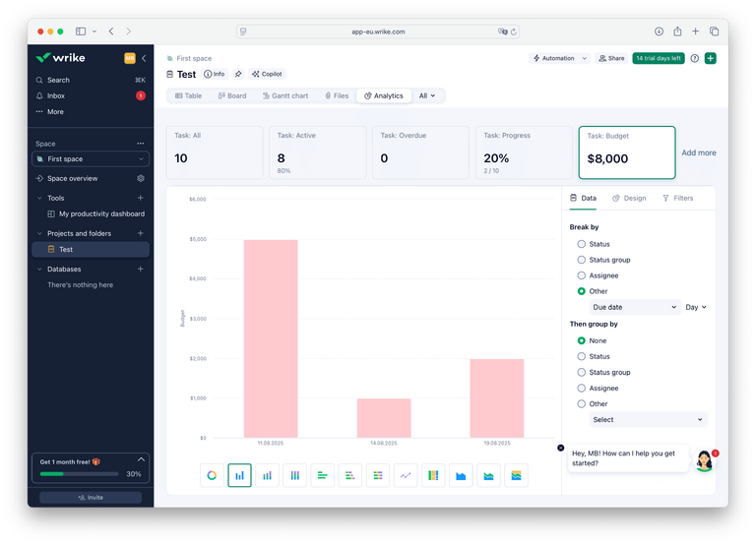Select the Task: Overdue widget card
This screenshot has height=544, width=756.
[421, 152]
